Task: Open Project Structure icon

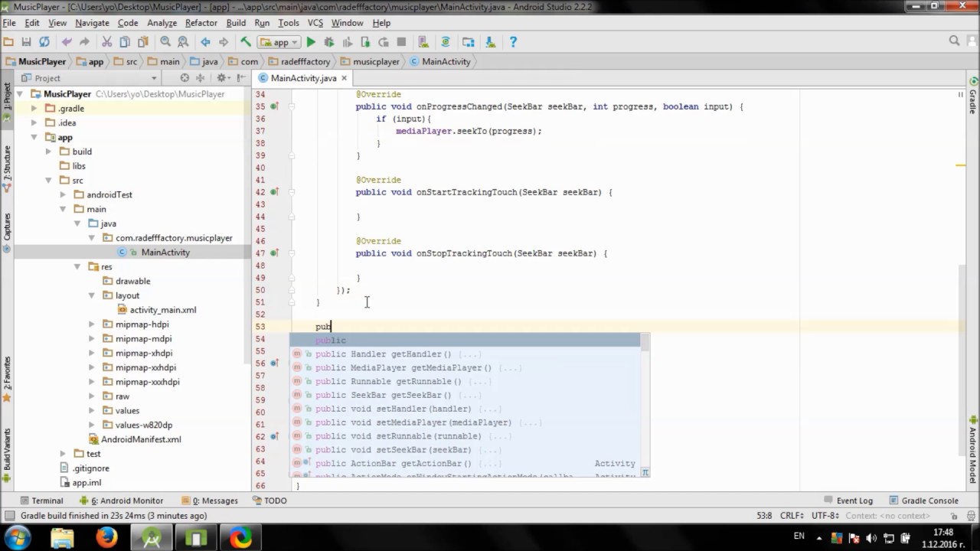Action: pos(469,42)
